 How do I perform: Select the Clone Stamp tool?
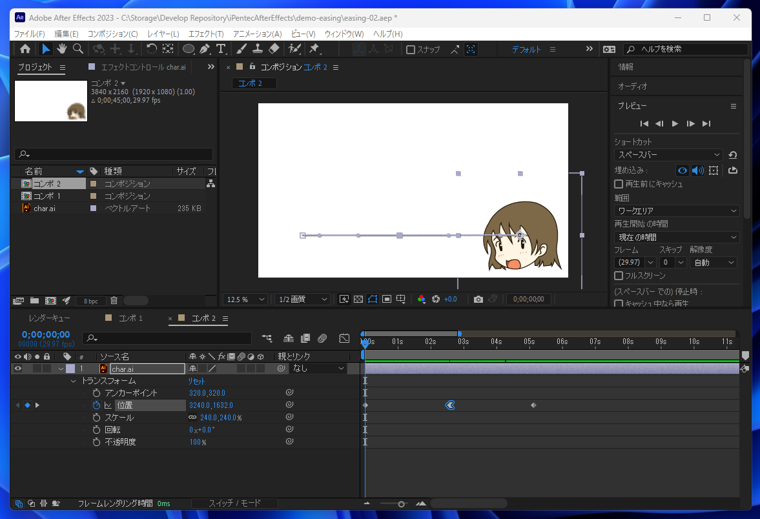pyautogui.click(x=257, y=49)
